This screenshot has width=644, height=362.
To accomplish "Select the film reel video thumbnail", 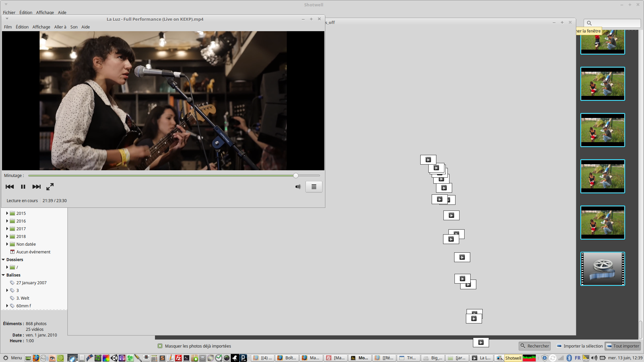I will pos(602,269).
